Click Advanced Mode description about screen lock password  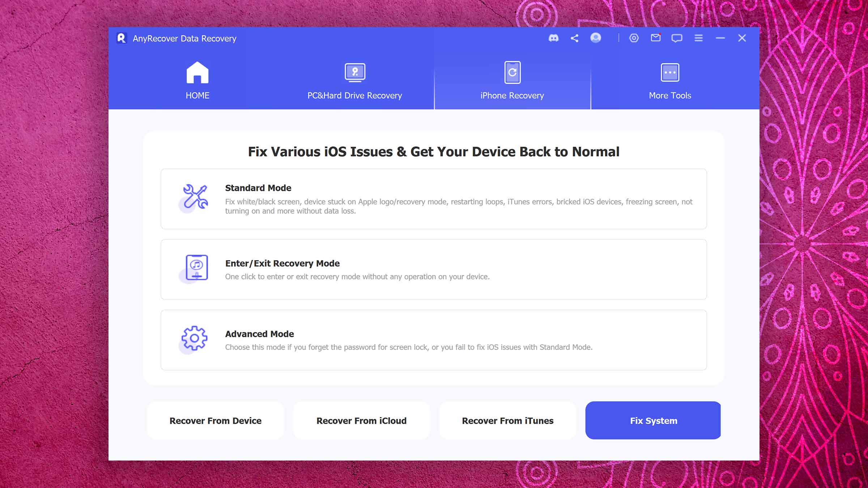coord(409,347)
